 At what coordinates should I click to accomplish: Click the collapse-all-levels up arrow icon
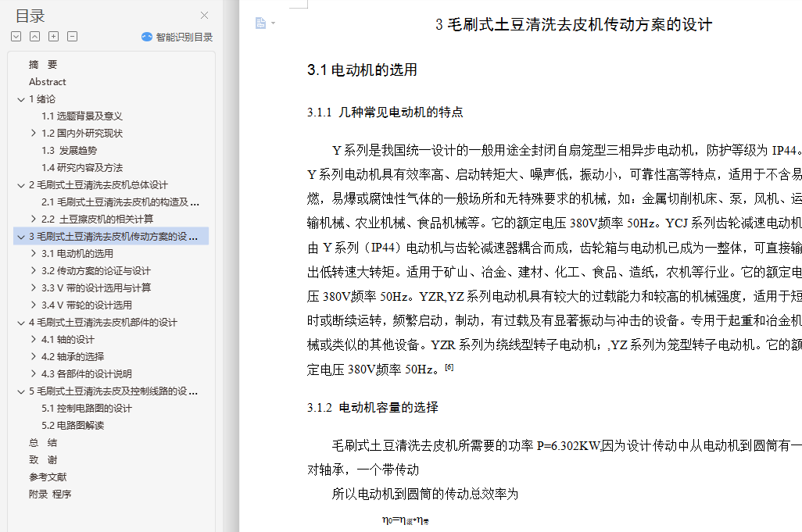34,36
